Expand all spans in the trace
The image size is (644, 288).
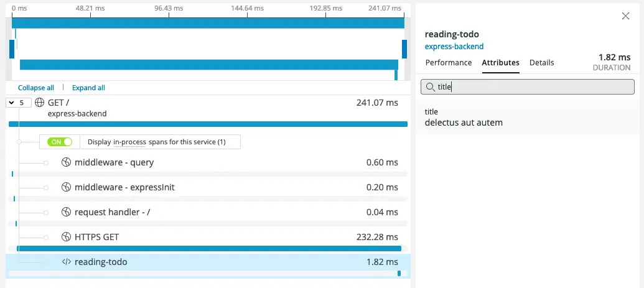pyautogui.click(x=88, y=88)
